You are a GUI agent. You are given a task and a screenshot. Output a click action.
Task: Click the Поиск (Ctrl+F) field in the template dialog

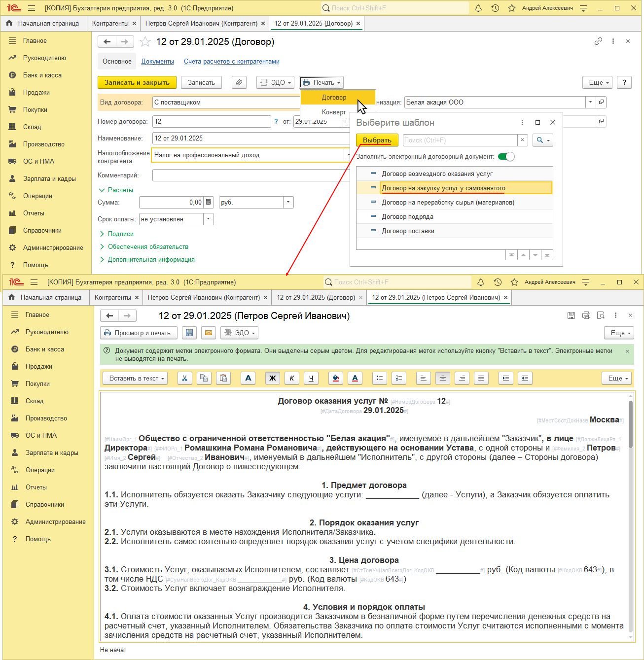coord(461,140)
